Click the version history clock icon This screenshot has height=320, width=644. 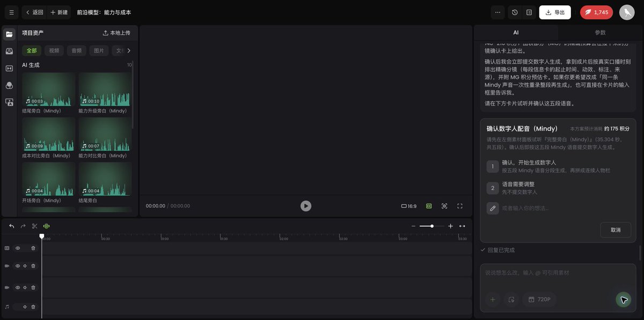click(x=515, y=12)
